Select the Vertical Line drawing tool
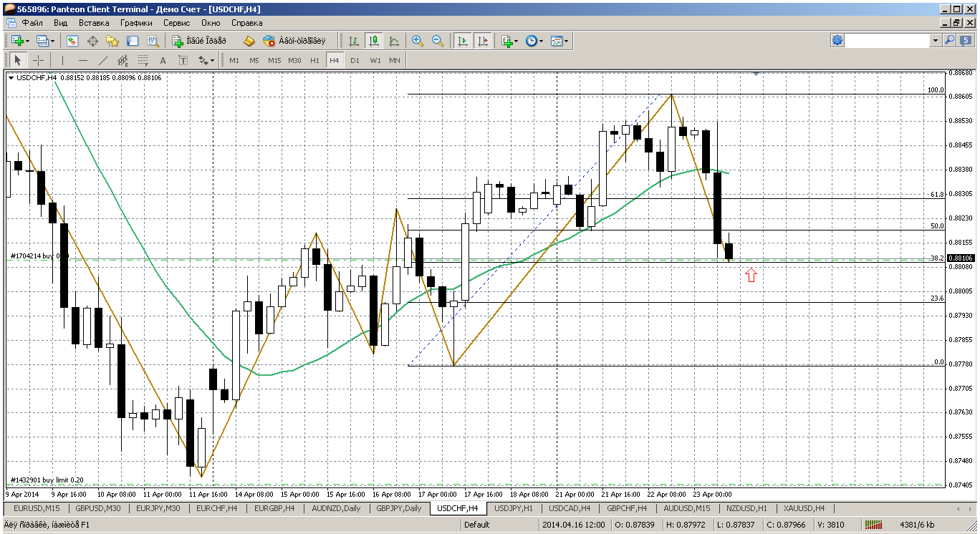Image resolution: width=980 pixels, height=534 pixels. click(63, 60)
